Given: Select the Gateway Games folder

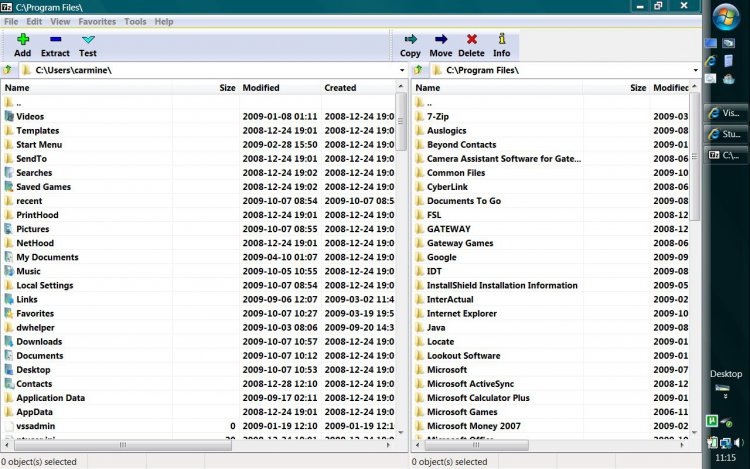Looking at the screenshot, I should click(x=550, y=243).
